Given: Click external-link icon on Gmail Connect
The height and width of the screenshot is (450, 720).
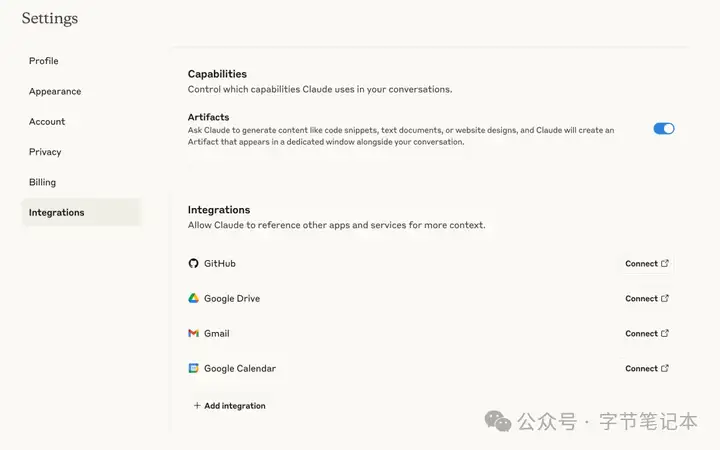Looking at the screenshot, I should [664, 333].
